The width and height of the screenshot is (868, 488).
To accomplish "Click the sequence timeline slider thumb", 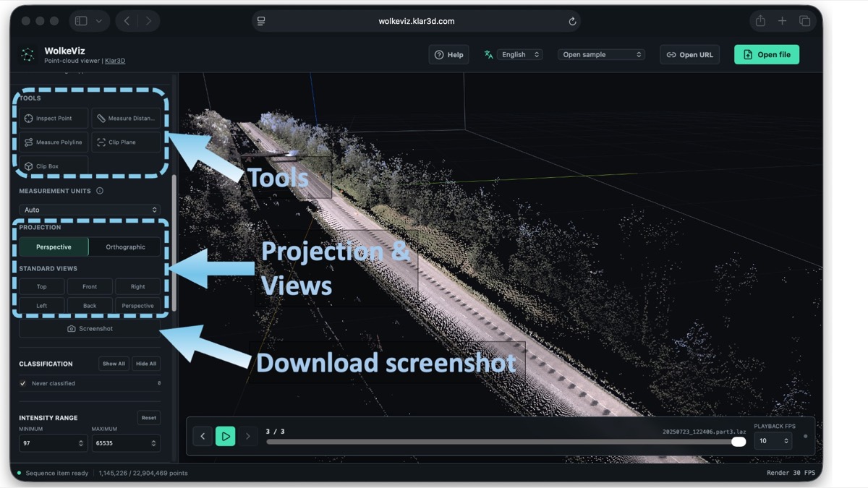I will pyautogui.click(x=739, y=442).
